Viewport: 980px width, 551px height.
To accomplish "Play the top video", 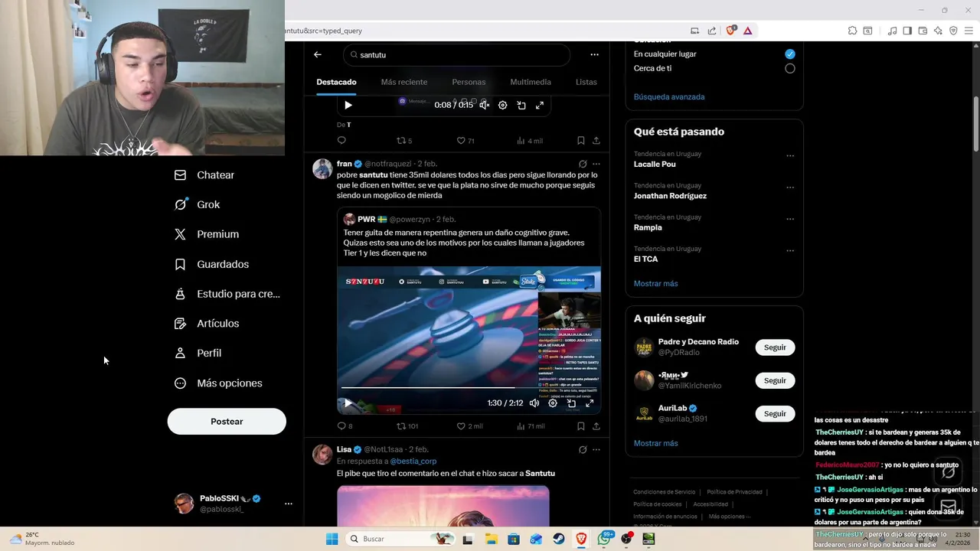I will pyautogui.click(x=348, y=105).
